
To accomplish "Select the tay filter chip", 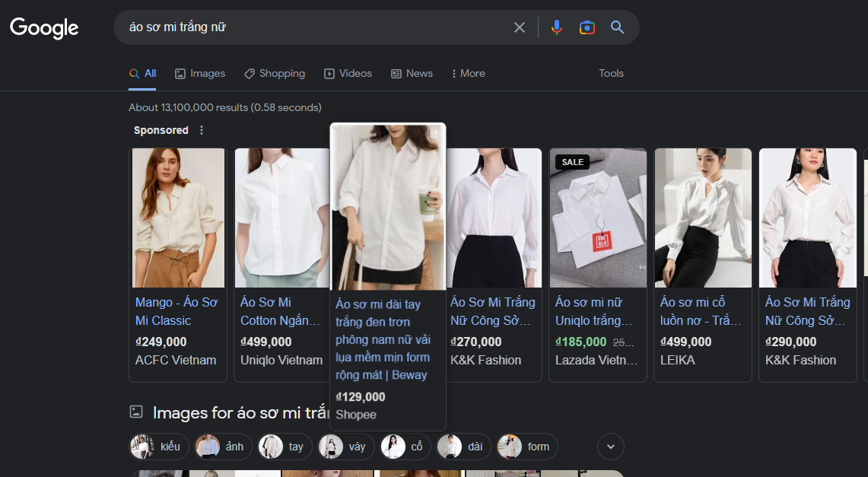I will click(285, 447).
